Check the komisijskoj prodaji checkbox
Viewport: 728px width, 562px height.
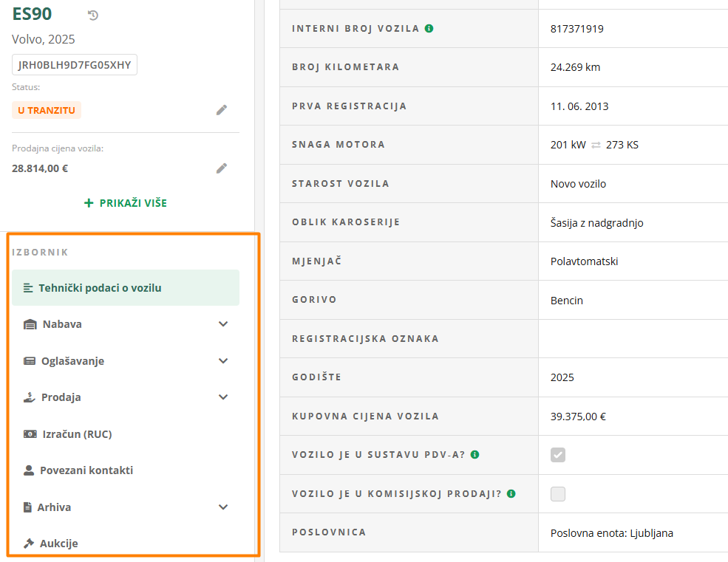(558, 494)
